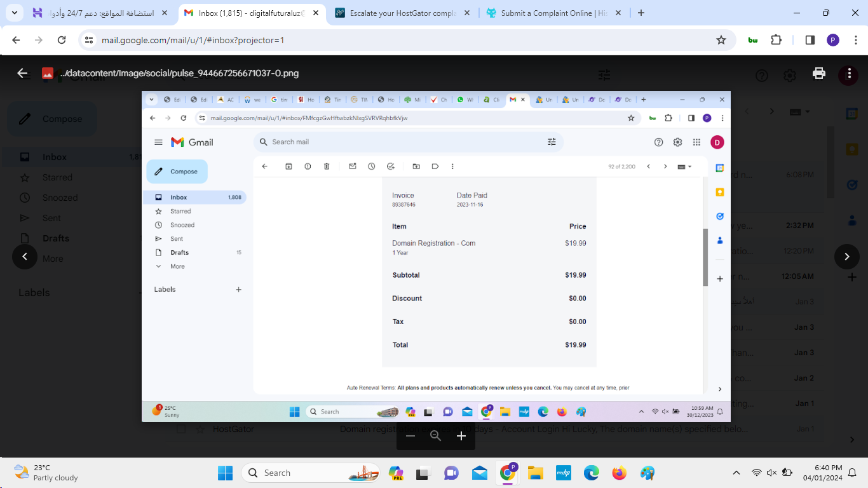Open the Chrome profile avatar menu
Screen dimensions: 868x488
click(833, 40)
